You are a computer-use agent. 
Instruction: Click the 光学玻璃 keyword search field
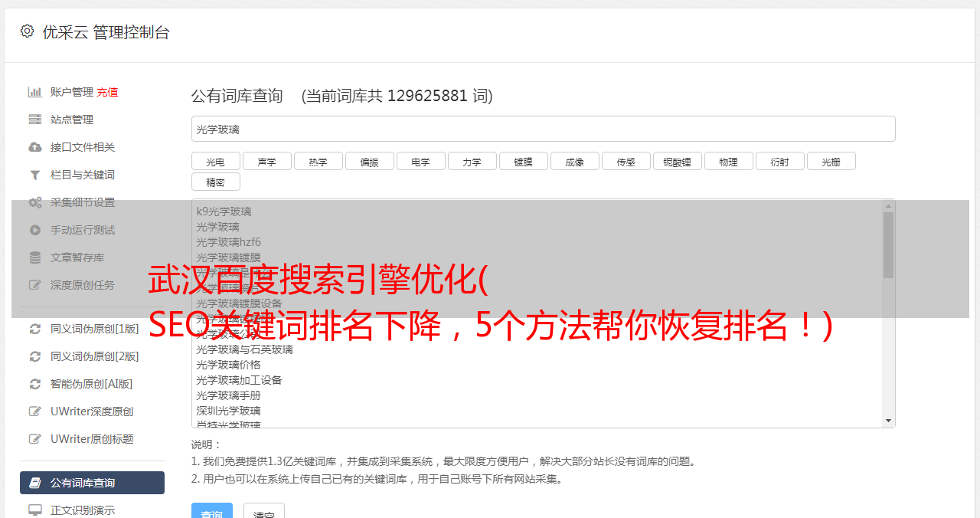coord(543,129)
